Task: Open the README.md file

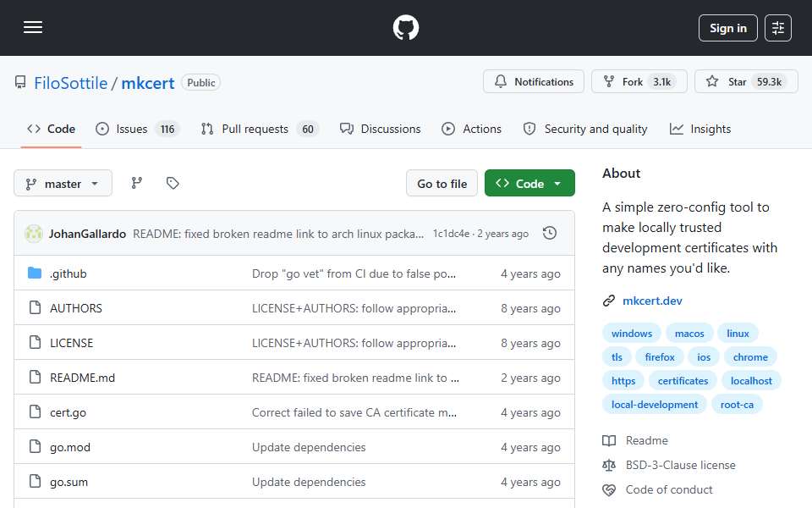Action: tap(82, 378)
